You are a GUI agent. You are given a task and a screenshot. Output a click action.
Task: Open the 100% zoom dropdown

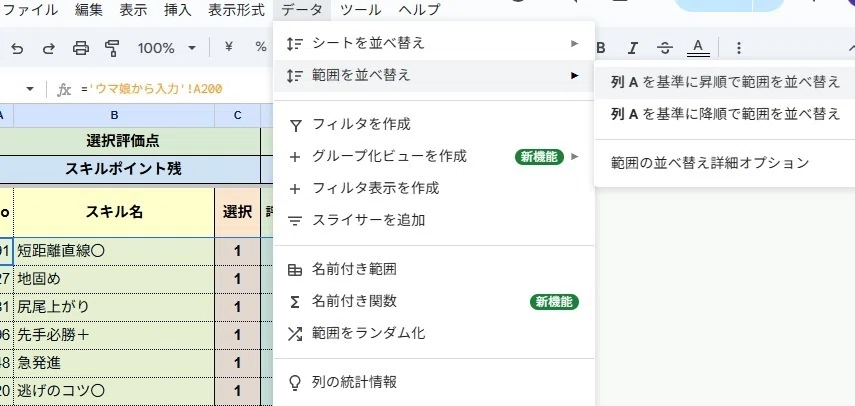[166, 48]
